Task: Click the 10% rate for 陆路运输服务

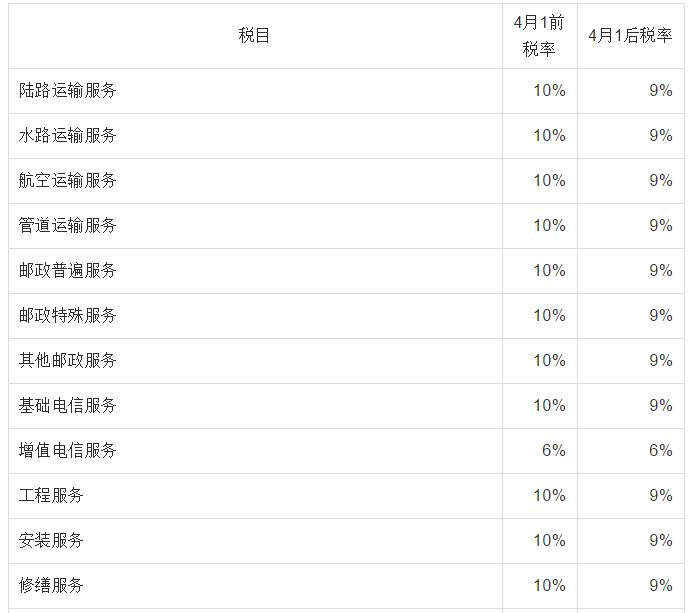Action: pos(549,91)
